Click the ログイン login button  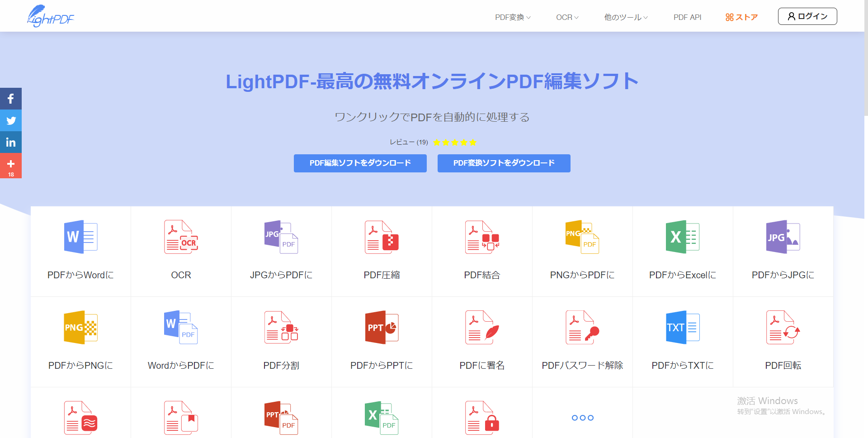pyautogui.click(x=807, y=16)
